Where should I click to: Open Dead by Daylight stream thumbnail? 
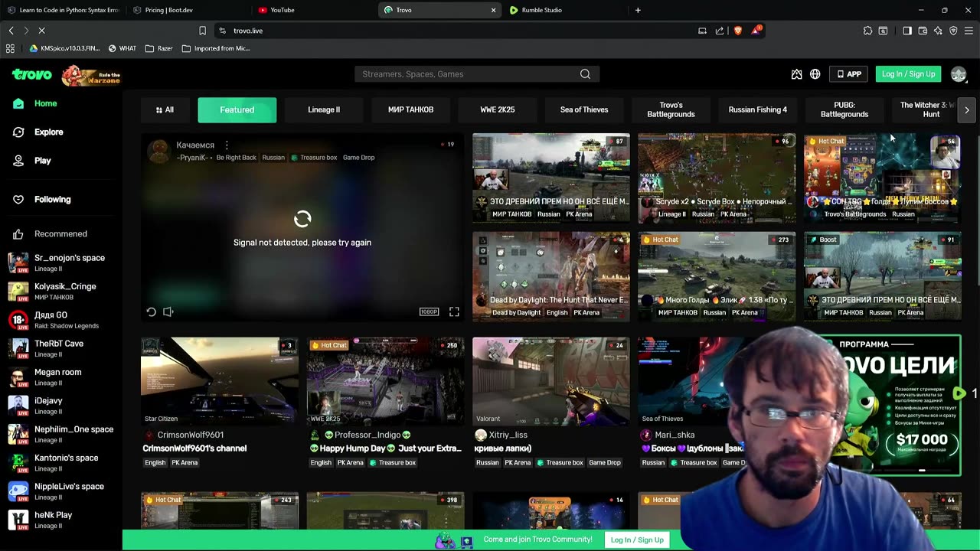(x=551, y=275)
